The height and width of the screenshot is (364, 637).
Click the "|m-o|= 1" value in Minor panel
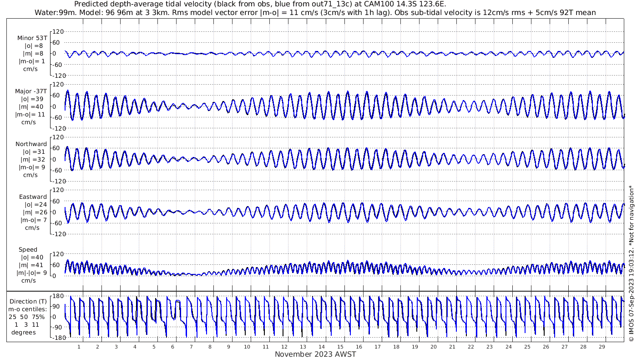click(x=31, y=61)
